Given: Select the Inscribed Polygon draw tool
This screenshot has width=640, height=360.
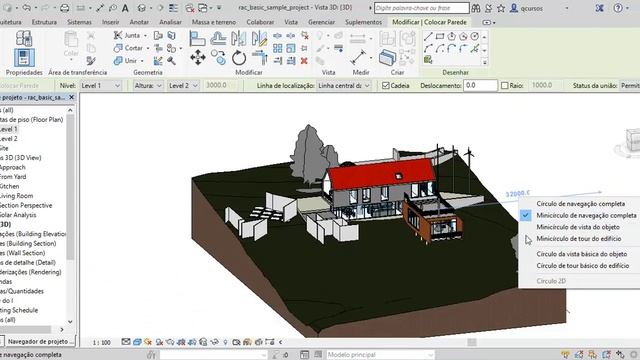Looking at the screenshot, I should [x=451, y=37].
